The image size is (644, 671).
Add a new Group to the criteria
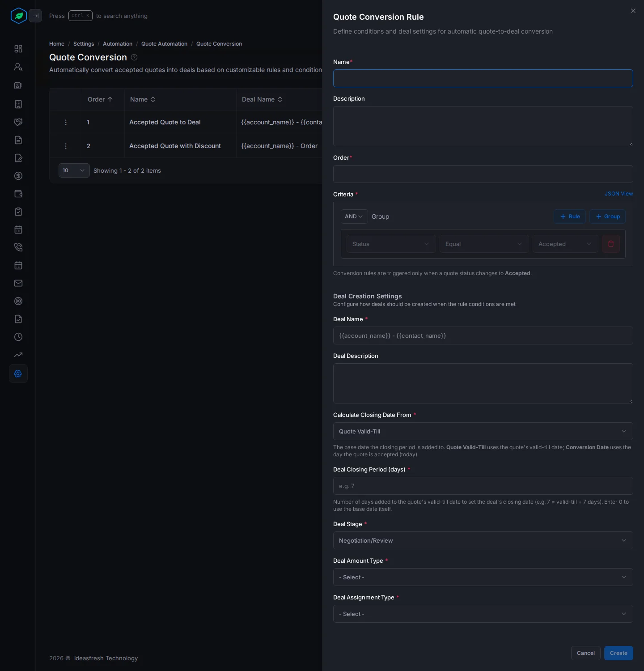[608, 217]
